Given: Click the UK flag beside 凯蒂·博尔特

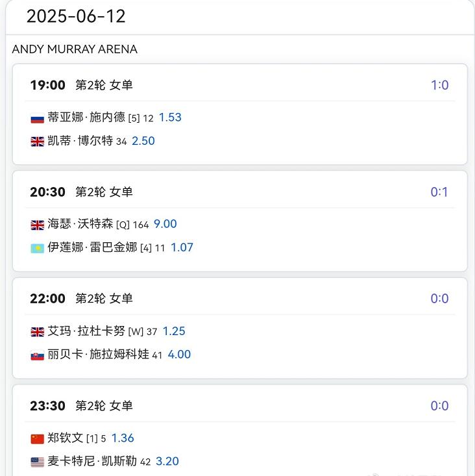Looking at the screenshot, I should pyautogui.click(x=37, y=142).
